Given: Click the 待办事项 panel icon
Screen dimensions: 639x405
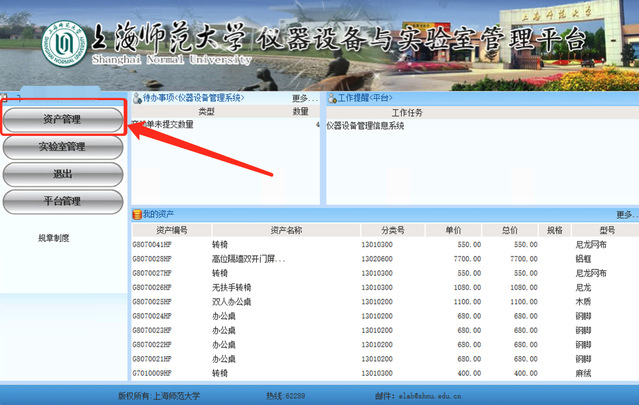Looking at the screenshot, I should [137, 98].
